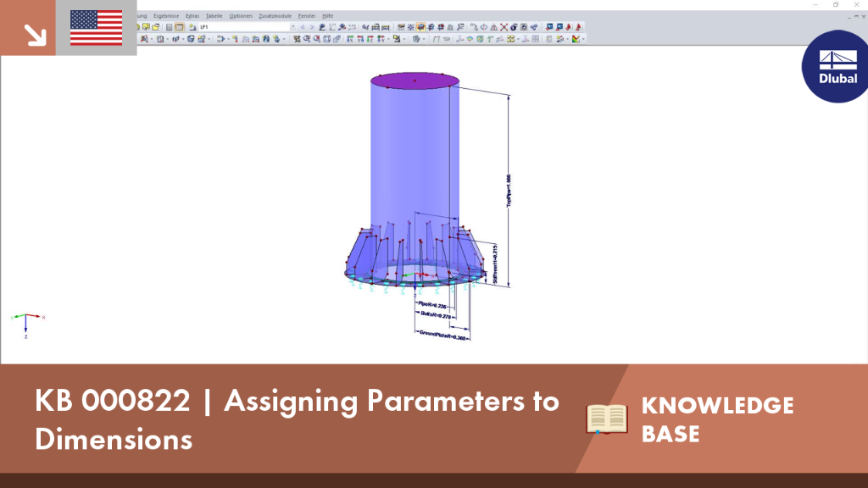
Task: Click the zoom magnifier icon in toolbar
Action: [307, 39]
